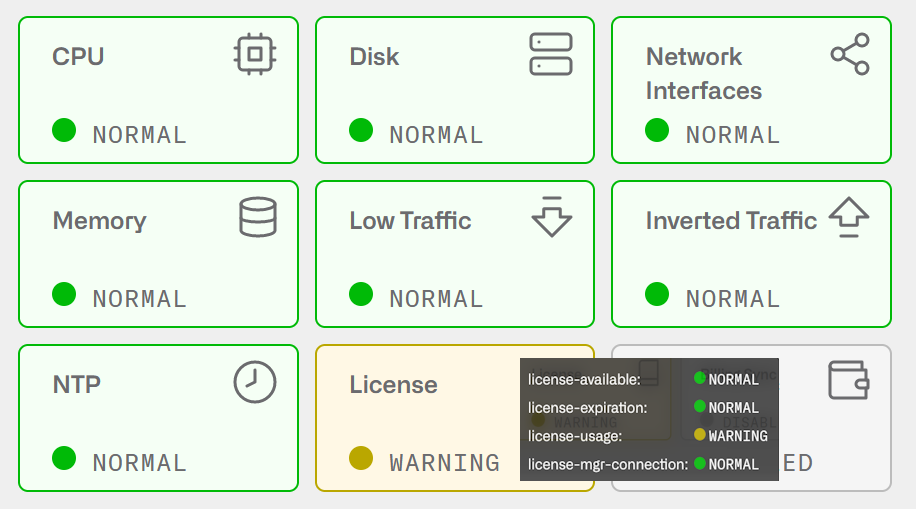Click NORMAL status on Low Traffic card

[x=436, y=299]
